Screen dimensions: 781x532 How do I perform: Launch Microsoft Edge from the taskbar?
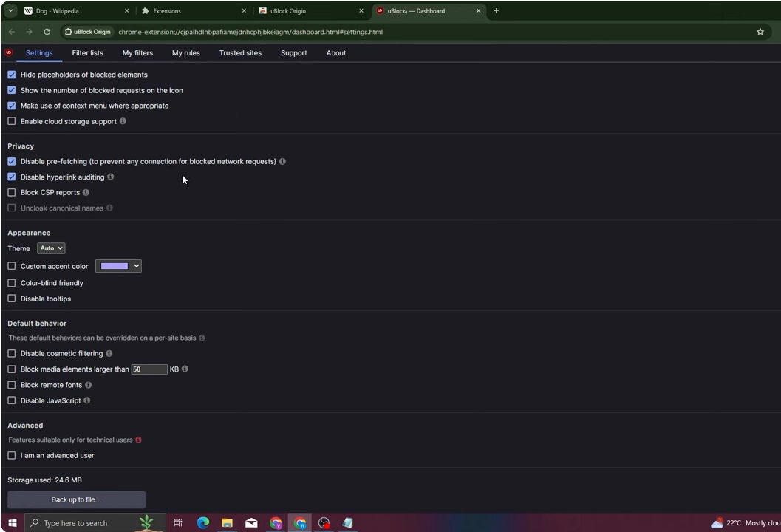tap(202, 522)
